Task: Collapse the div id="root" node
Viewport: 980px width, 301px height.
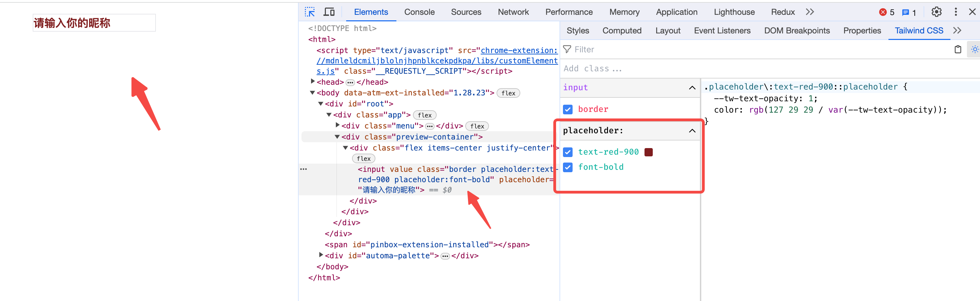Action: (321, 104)
